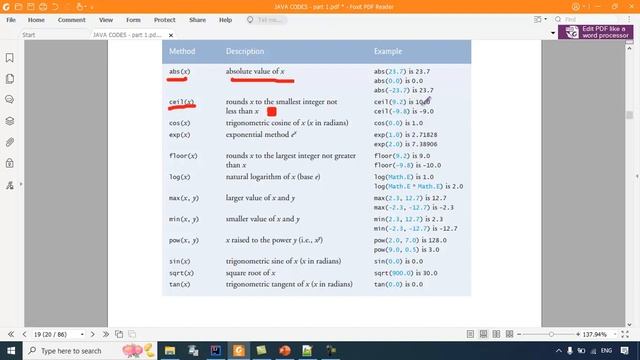The image size is (640, 360).
Task: Open the Help ribbon tab
Action: click(225, 20)
